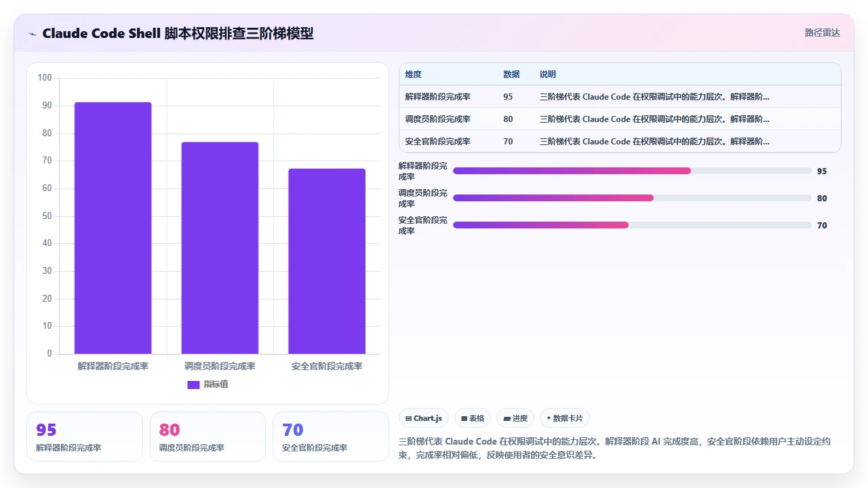The height and width of the screenshot is (488, 868).
Task: Click the "安全官阶段完成率" label left of its progress bar
Action: click(423, 225)
